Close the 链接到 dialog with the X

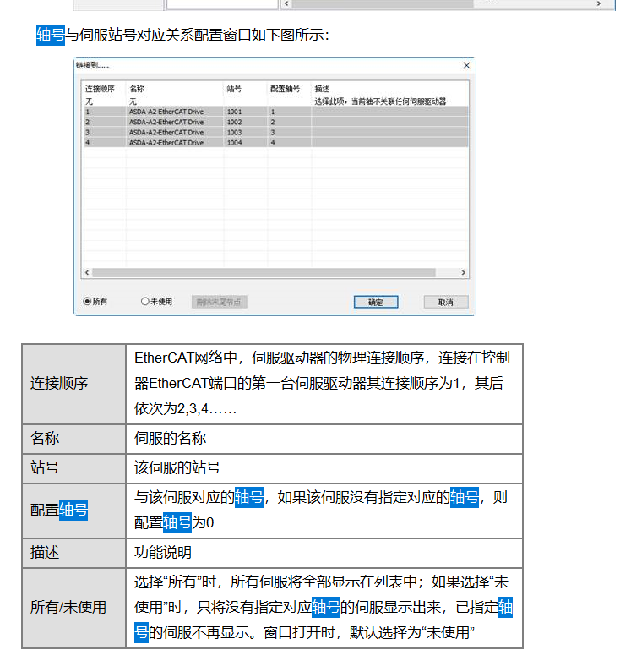[465, 65]
